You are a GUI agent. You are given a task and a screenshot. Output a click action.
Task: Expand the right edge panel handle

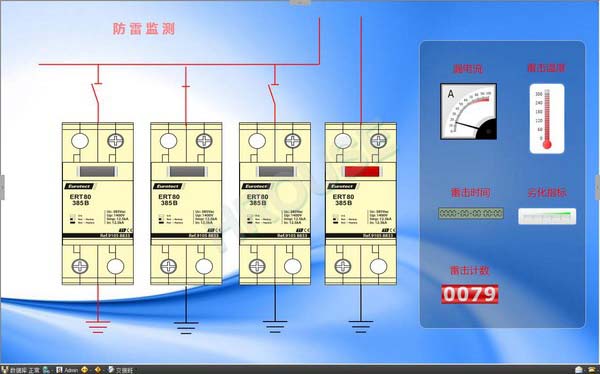tap(597, 187)
